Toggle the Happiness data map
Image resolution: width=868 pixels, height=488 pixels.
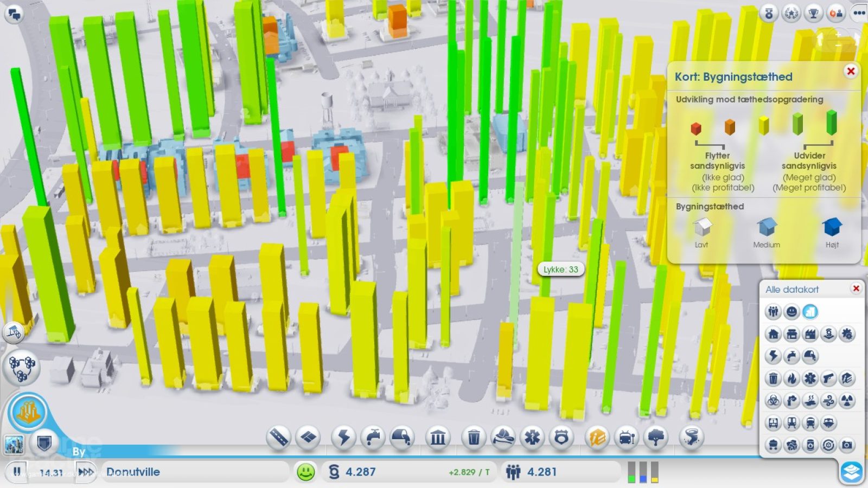pos(792,311)
